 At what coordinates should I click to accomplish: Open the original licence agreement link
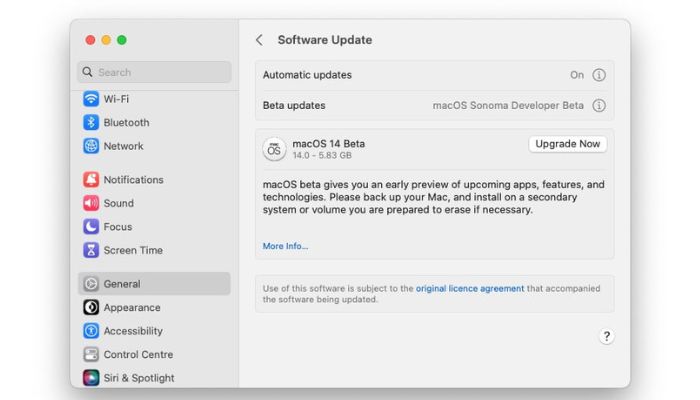(x=470, y=288)
